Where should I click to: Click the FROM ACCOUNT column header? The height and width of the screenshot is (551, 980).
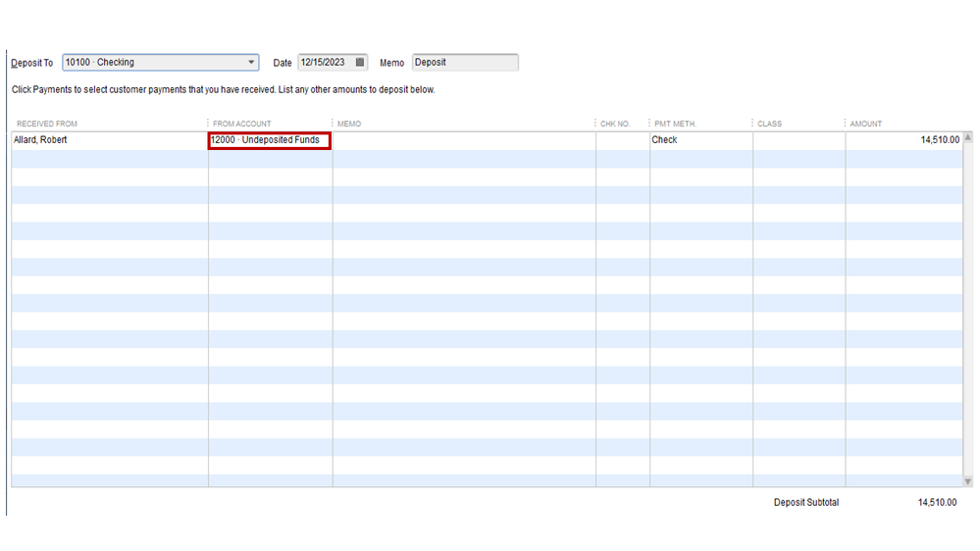tap(242, 124)
